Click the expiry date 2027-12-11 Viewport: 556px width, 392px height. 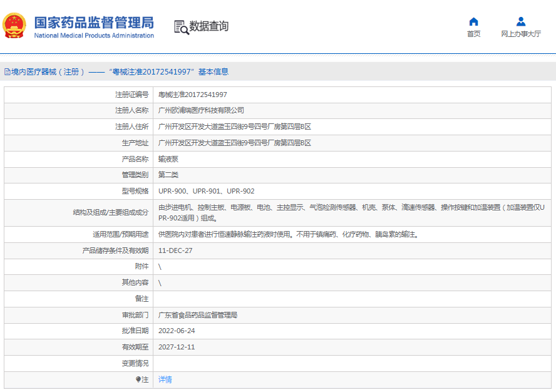click(177, 347)
